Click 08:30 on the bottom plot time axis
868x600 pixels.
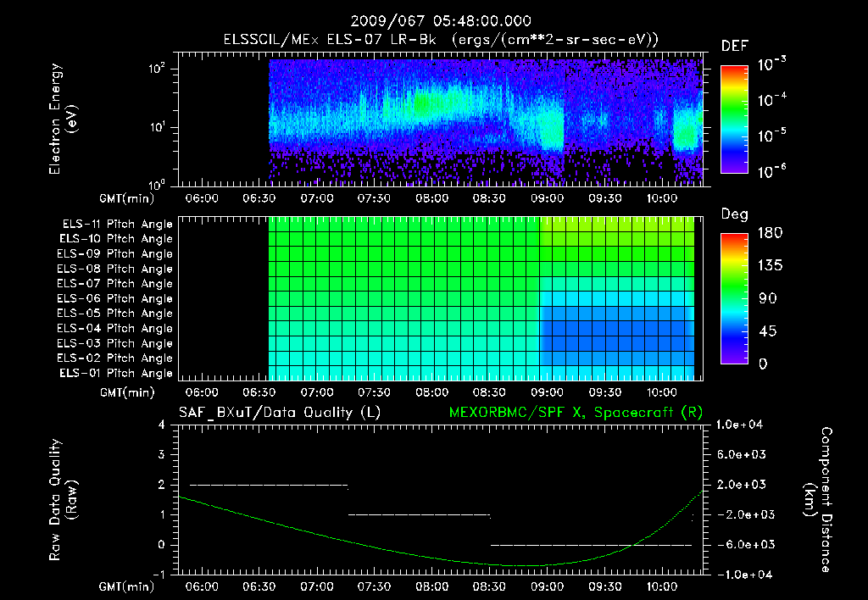(489, 586)
